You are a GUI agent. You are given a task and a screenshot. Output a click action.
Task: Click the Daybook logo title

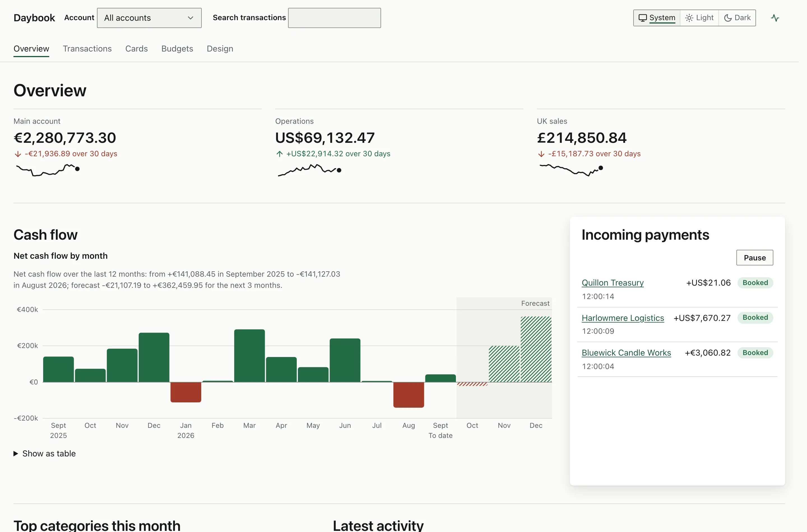coord(34,18)
